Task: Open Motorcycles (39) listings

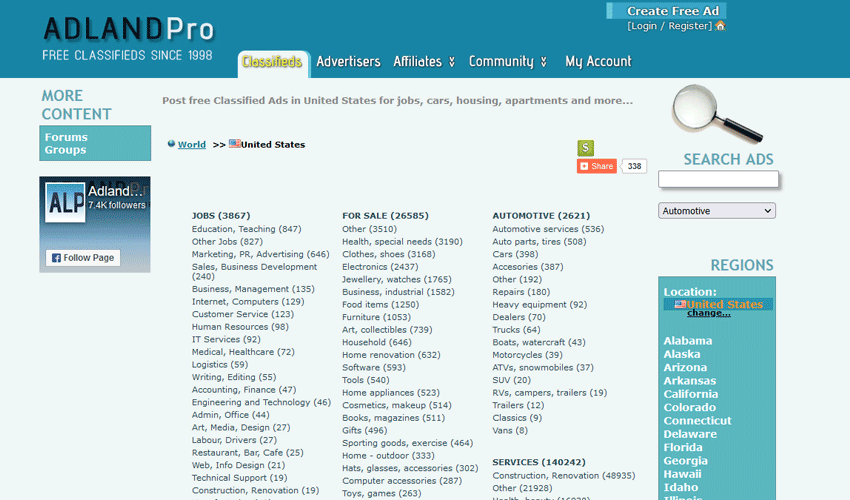Action: 527,355
